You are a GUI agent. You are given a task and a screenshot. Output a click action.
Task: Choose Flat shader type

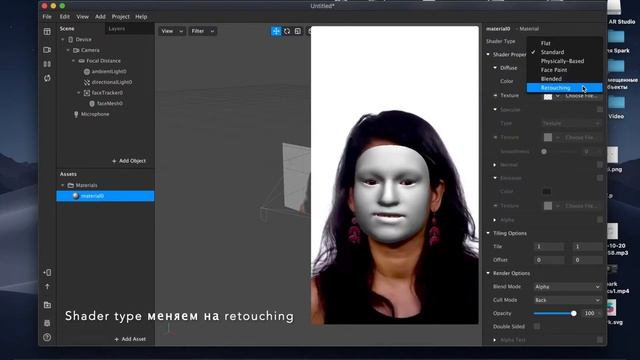[x=564, y=43]
